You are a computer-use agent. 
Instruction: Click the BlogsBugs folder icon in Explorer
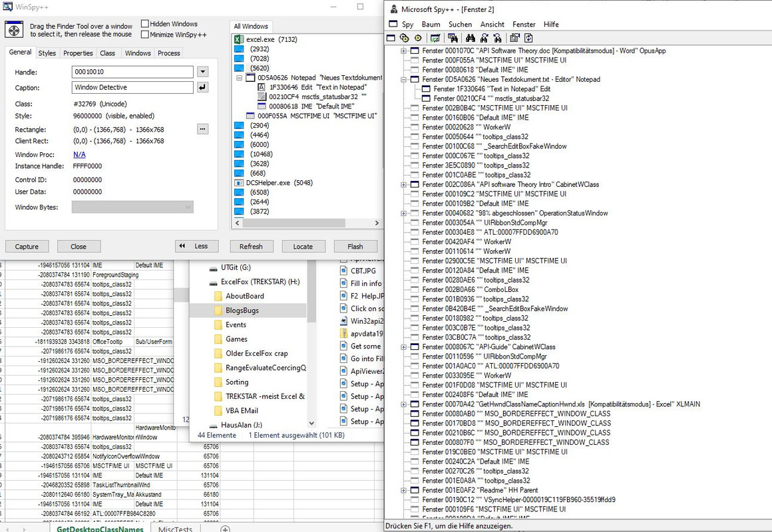coord(218,311)
